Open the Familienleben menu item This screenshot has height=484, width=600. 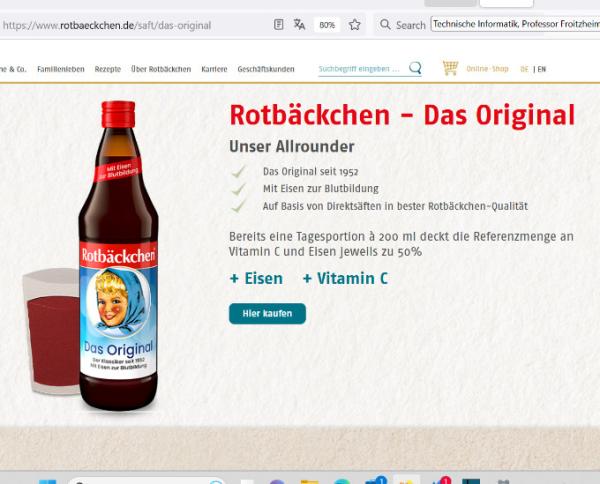[x=61, y=69]
